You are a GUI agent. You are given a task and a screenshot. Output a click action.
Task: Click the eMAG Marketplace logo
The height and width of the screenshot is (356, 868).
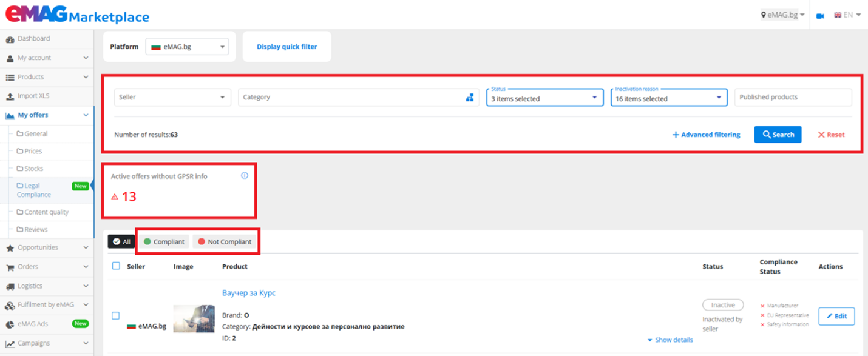tap(77, 13)
